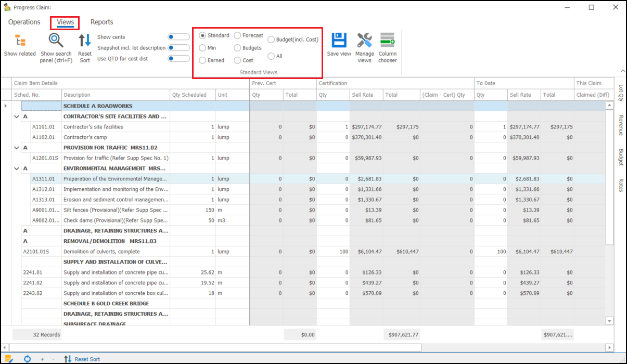Image resolution: width=627 pixels, height=364 pixels.
Task: Open the Rates side tab
Action: pos(620,185)
